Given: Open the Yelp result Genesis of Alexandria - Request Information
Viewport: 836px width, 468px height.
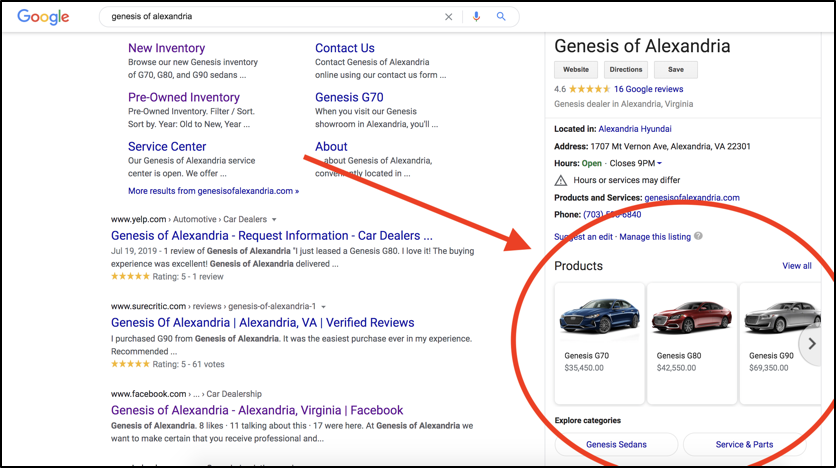Looking at the screenshot, I should 271,236.
